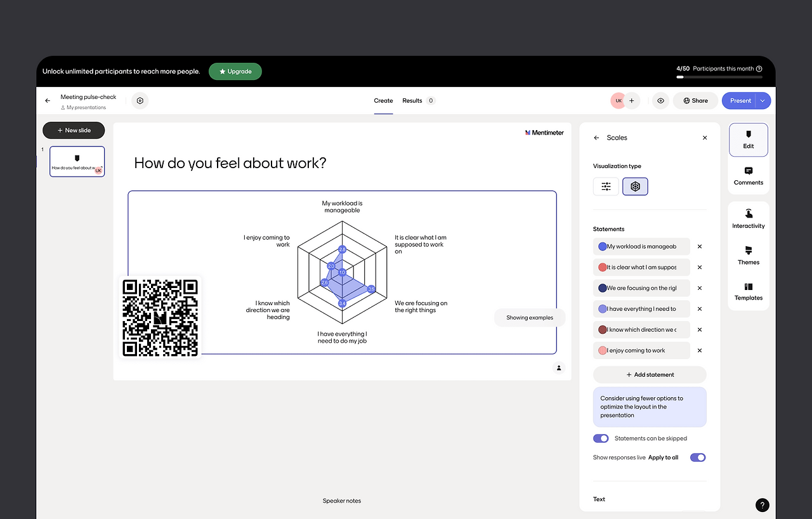Remove the 'It is clear what I am' statement

point(700,268)
